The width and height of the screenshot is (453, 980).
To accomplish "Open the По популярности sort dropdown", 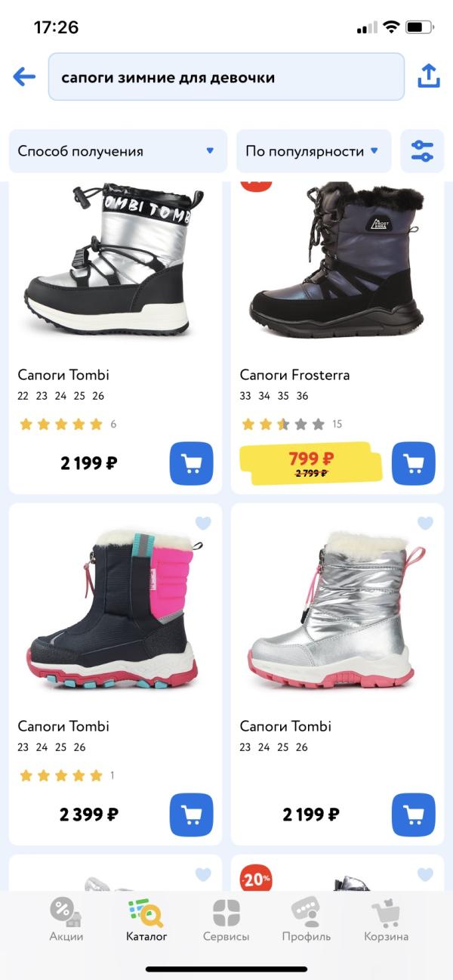I will coord(314,151).
